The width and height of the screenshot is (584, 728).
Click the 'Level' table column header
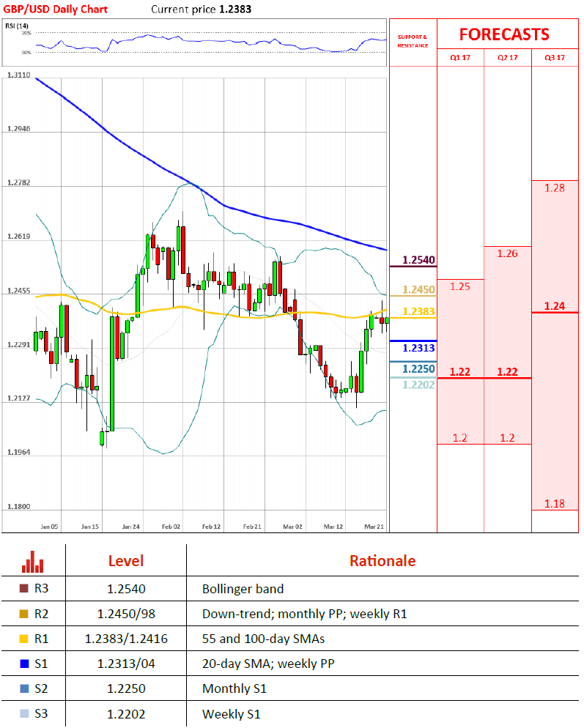[126, 561]
